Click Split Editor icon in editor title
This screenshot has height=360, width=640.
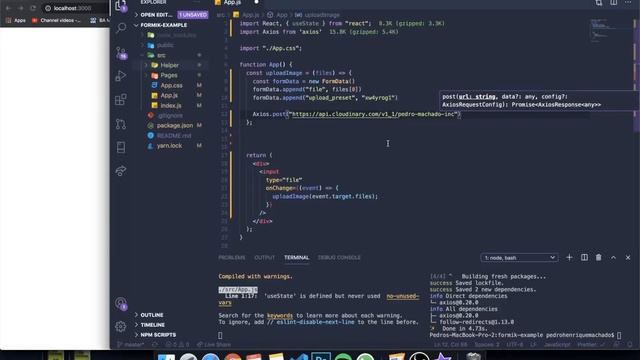[x=613, y=3]
